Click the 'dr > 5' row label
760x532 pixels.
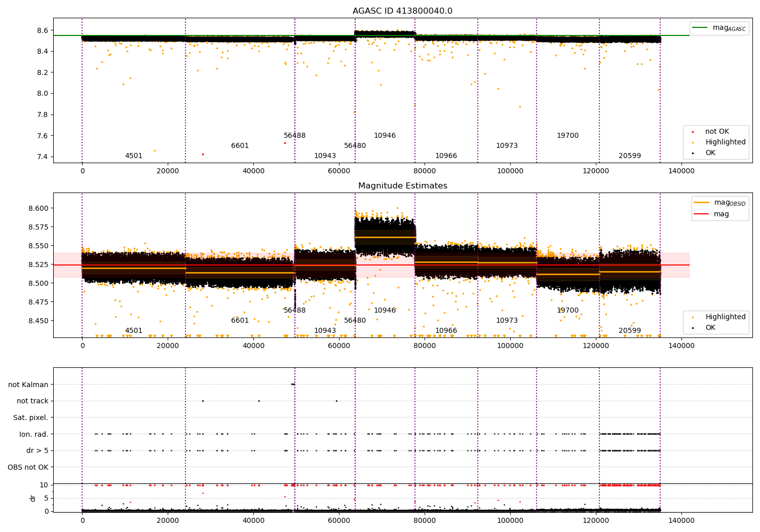click(37, 451)
